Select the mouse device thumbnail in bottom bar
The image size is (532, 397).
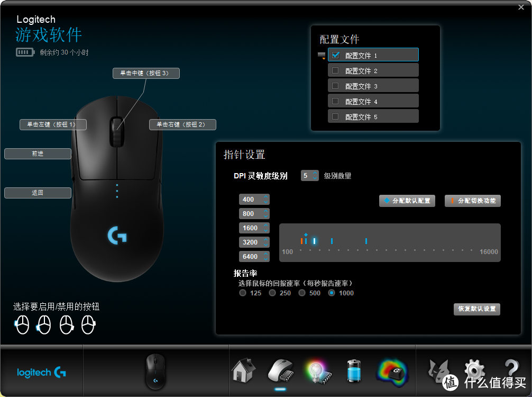(x=155, y=371)
